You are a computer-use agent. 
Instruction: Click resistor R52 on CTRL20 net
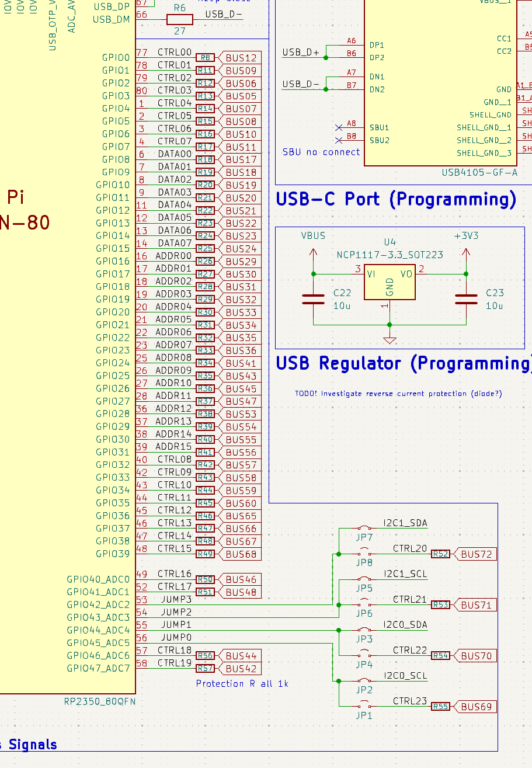[441, 554]
